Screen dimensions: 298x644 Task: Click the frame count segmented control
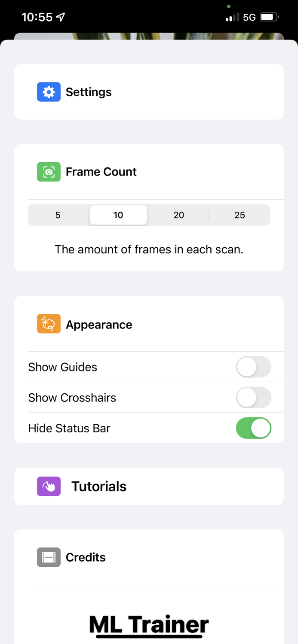(149, 215)
